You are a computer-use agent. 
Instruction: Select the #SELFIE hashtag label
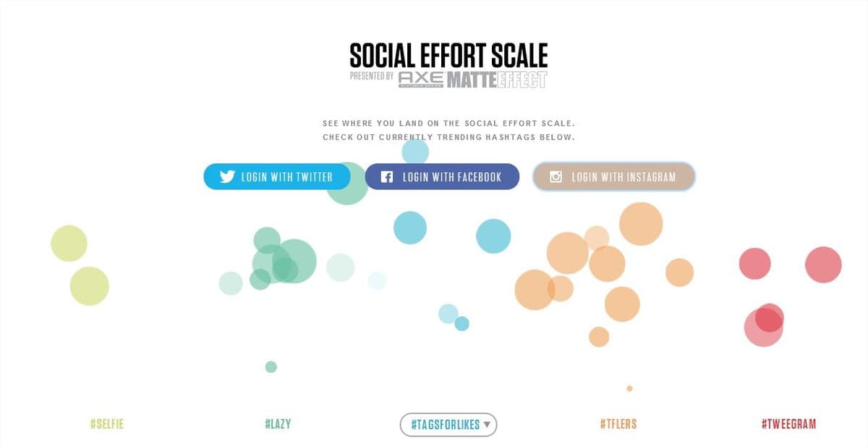tap(107, 424)
